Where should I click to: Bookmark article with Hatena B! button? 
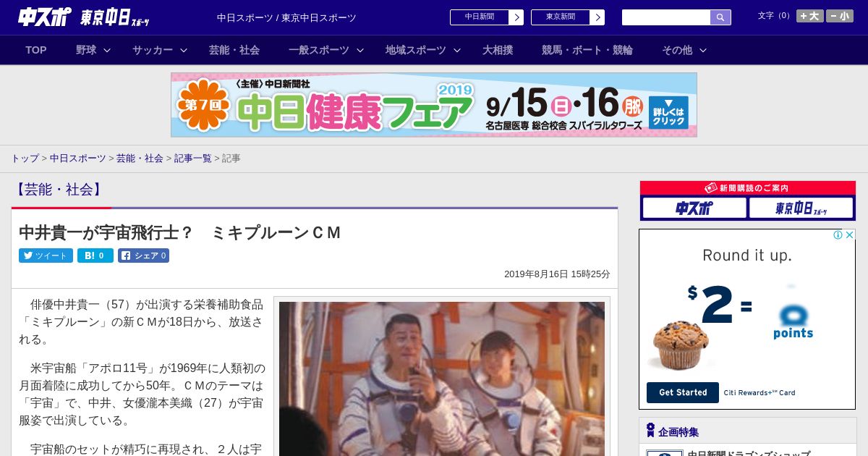(x=95, y=256)
